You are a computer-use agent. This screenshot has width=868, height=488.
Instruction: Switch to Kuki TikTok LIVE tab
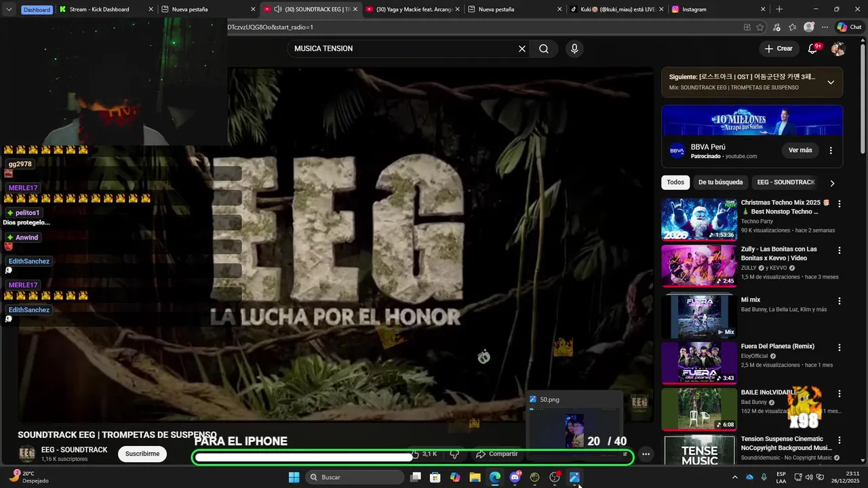click(x=616, y=9)
